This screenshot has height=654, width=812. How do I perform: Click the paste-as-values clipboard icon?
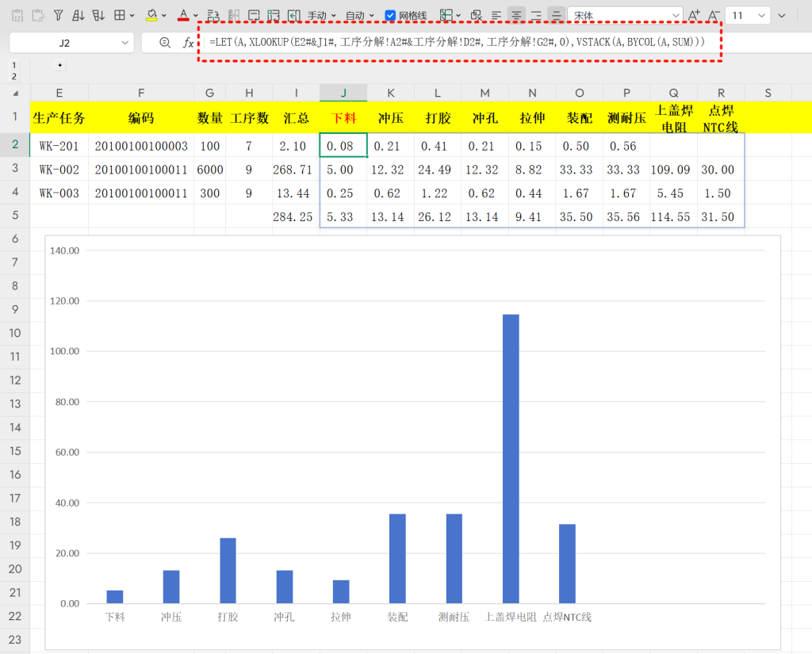tap(17, 16)
